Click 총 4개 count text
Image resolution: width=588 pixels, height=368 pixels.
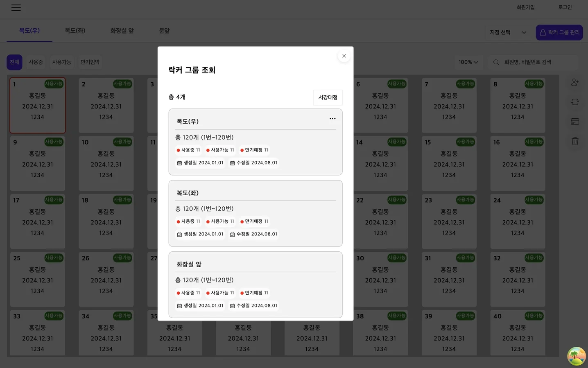point(177,97)
